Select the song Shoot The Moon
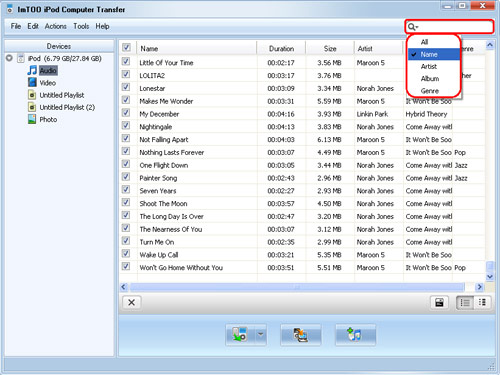The width and height of the screenshot is (500, 375). (163, 204)
